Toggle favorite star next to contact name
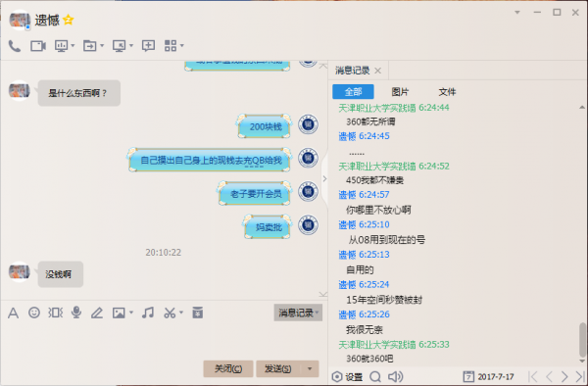This screenshot has height=386, width=588. 69,20
